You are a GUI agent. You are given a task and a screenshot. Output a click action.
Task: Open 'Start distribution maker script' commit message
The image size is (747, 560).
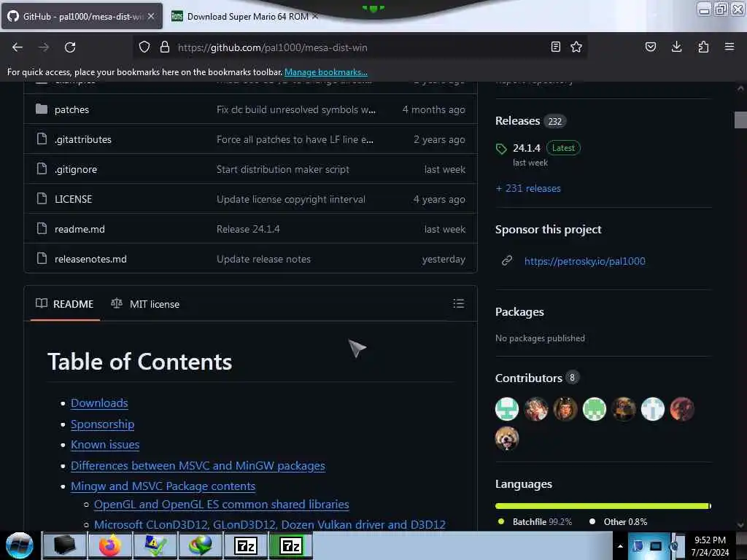tap(283, 169)
